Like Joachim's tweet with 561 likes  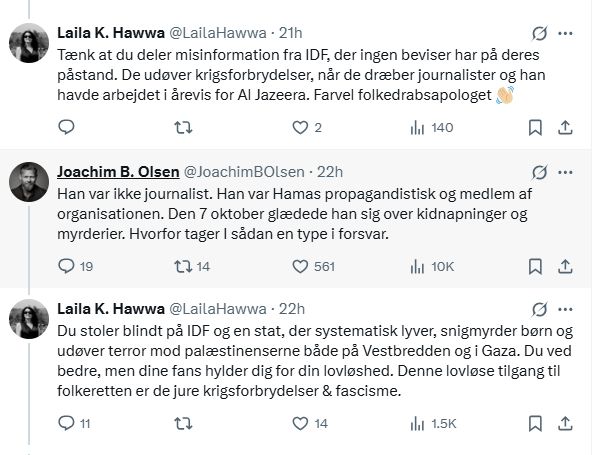(x=313, y=266)
